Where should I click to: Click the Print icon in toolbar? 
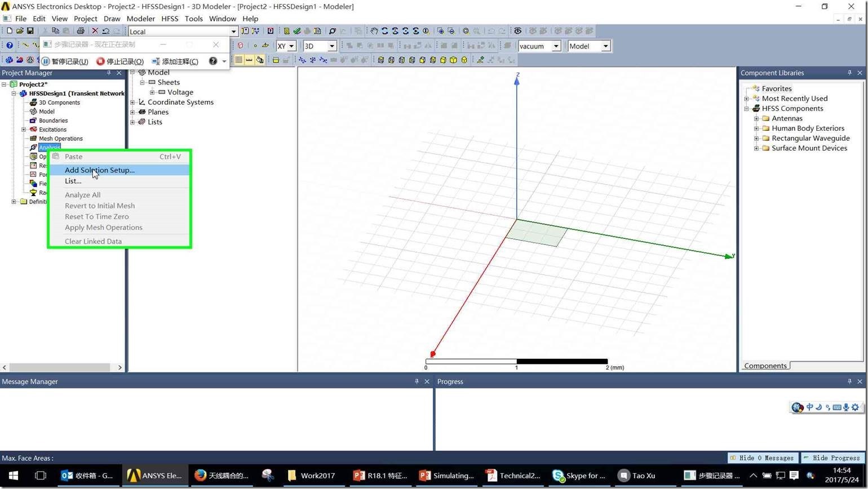coord(80,31)
